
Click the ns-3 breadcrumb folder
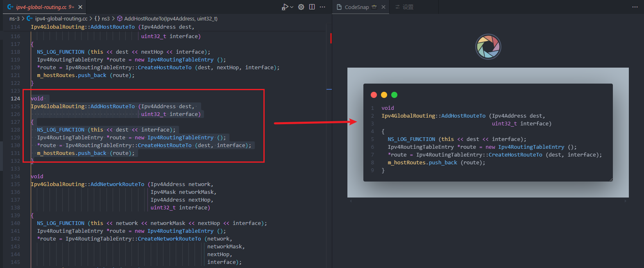click(14, 18)
